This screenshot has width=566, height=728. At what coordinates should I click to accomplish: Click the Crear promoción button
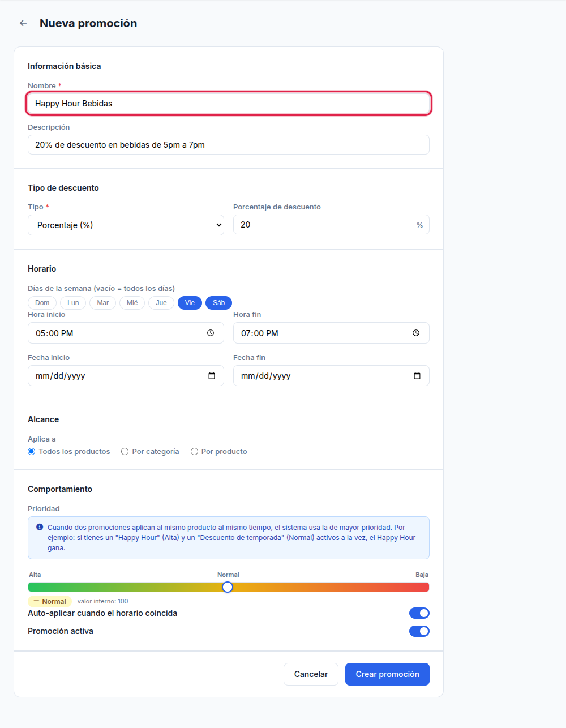(387, 674)
